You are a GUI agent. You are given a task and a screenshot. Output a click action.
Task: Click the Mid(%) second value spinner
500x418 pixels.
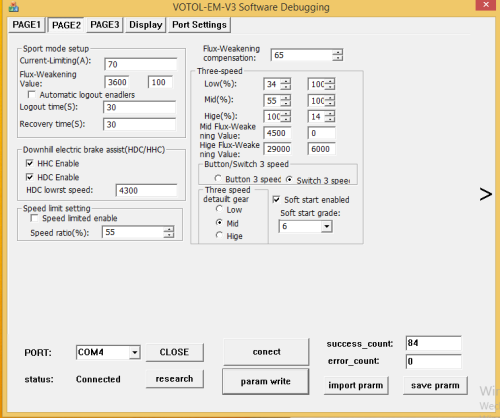pos(330,101)
